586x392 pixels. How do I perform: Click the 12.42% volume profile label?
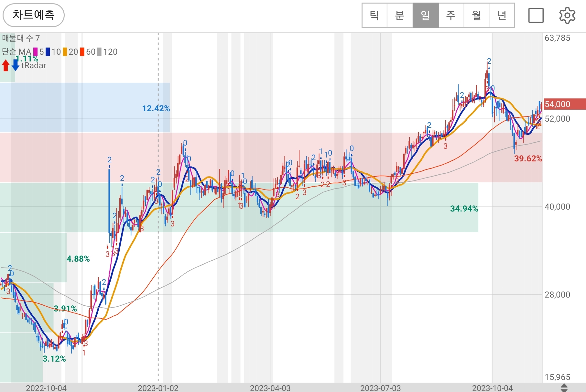point(156,108)
